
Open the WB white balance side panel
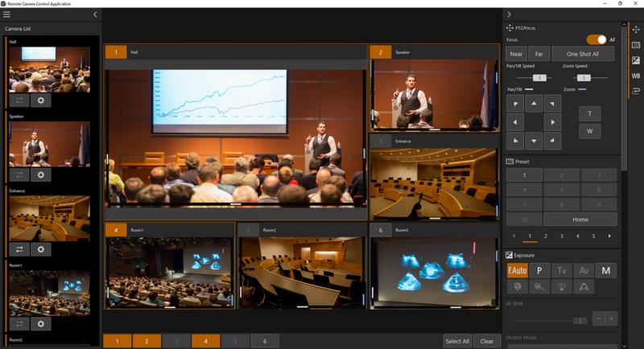636,76
